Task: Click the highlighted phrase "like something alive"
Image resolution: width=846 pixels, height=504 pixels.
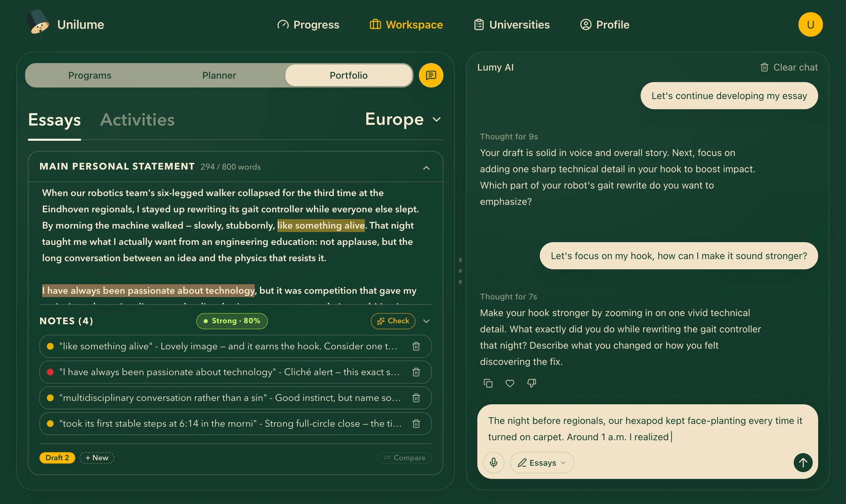Action: point(321,226)
